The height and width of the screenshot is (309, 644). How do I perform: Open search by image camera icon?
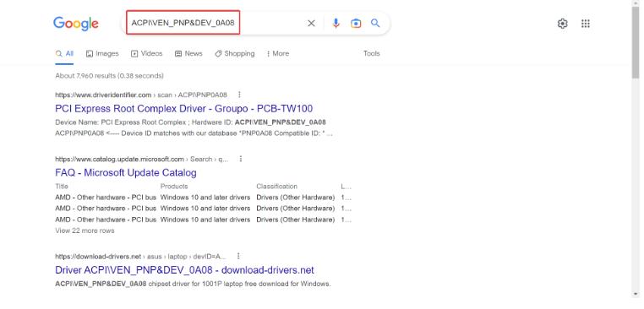pos(356,24)
